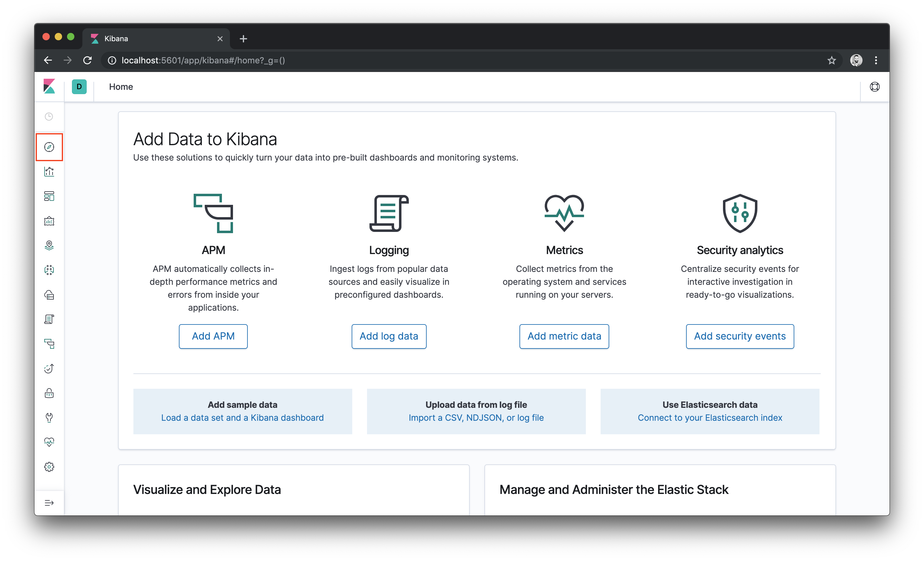
Task: Open SIEM lock icon in sidebar
Action: 49,393
